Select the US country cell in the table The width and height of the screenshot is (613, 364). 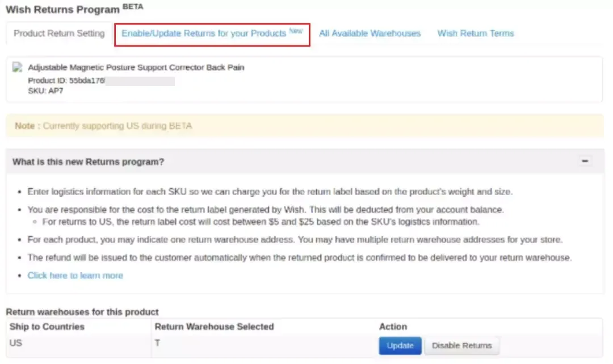coord(16,343)
